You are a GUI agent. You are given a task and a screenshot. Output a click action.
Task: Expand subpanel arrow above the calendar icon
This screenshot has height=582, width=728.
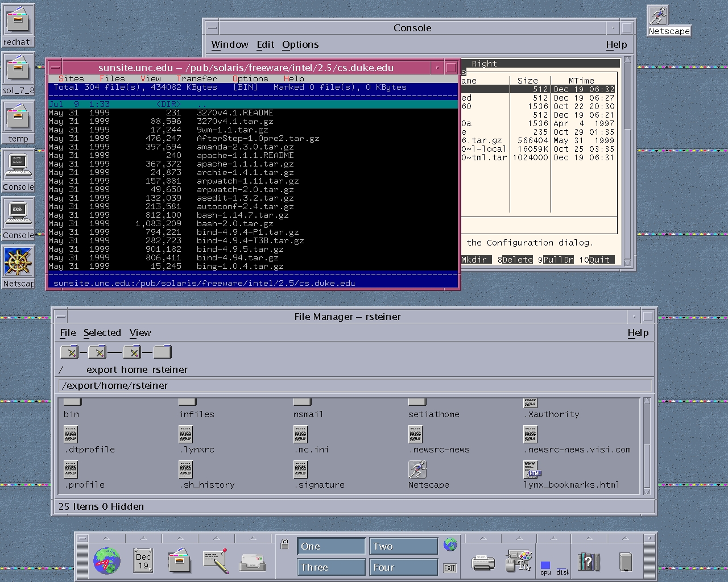coord(143,538)
